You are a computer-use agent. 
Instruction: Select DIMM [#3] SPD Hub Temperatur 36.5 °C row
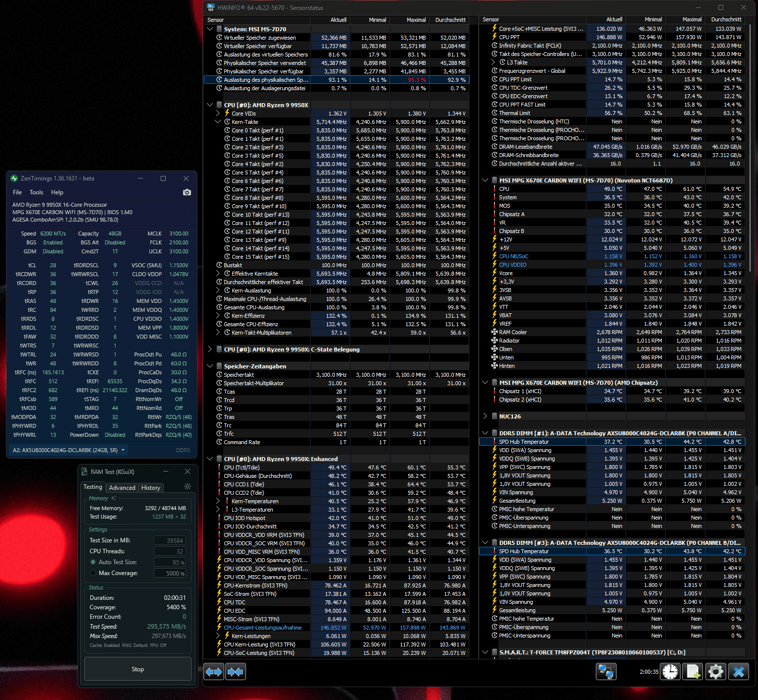(x=612, y=551)
